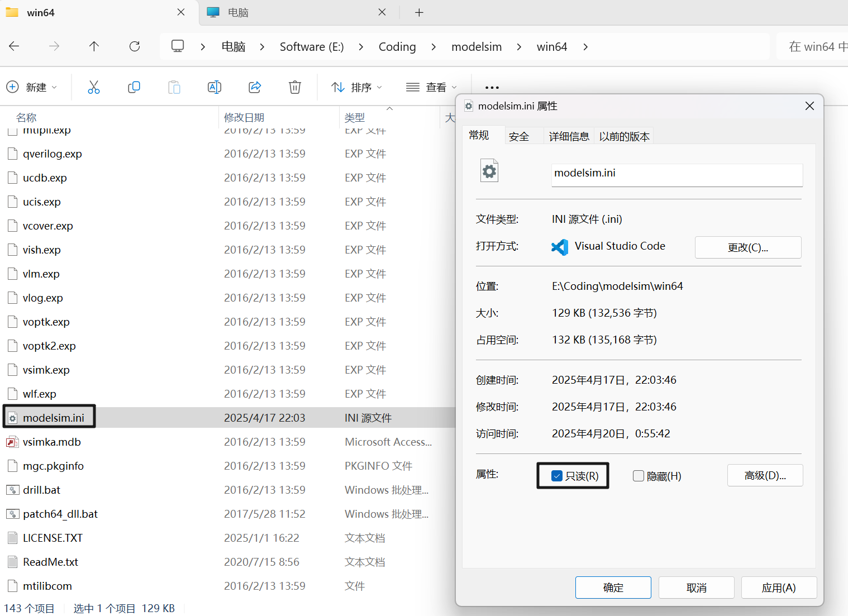
Task: Toggle the 隐藏(H) hidden checkbox
Action: pos(639,476)
